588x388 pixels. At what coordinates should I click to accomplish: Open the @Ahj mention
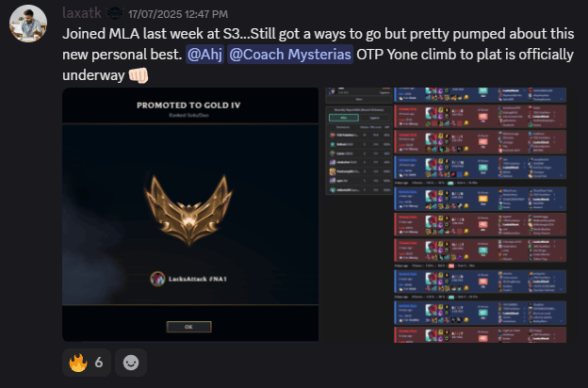click(204, 55)
